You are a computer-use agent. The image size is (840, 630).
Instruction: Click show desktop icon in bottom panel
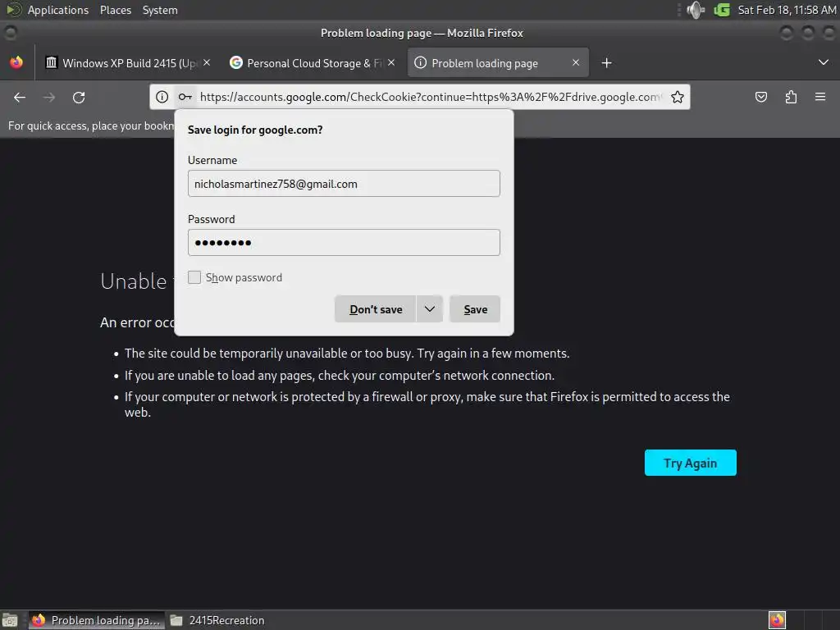[10, 620]
